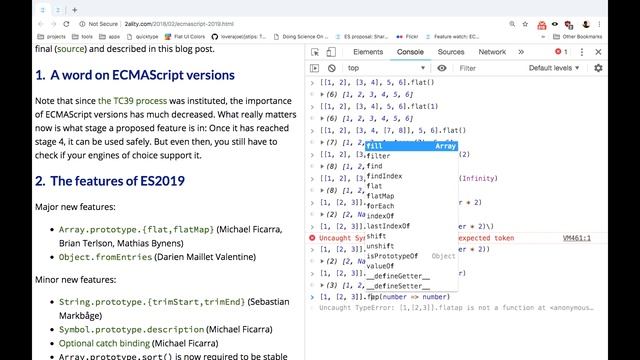The image size is (640, 360).
Task: Open the GitHub bookmark
Action: pos(239,36)
